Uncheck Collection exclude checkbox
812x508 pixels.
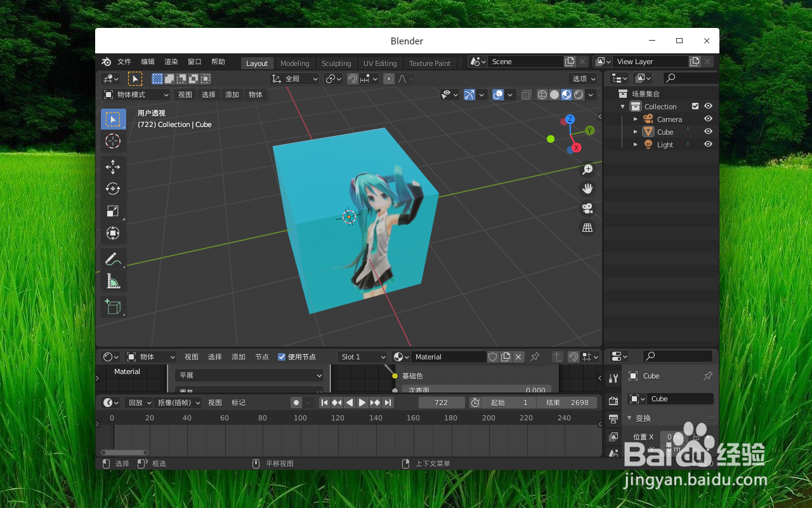[695, 106]
